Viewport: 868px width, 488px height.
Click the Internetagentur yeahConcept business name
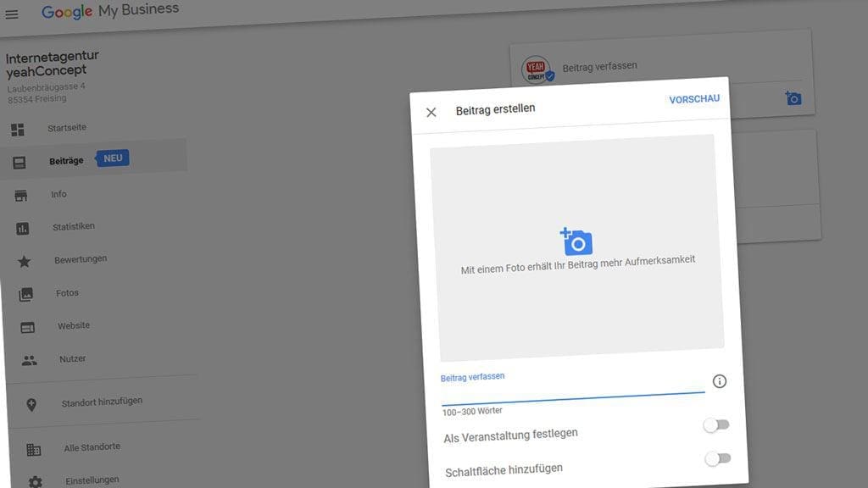(52, 63)
